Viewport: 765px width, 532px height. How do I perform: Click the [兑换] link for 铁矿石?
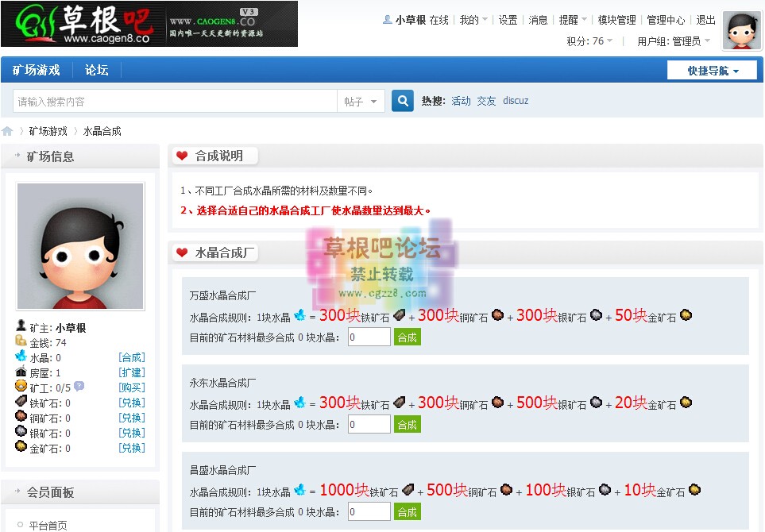pyautogui.click(x=131, y=402)
